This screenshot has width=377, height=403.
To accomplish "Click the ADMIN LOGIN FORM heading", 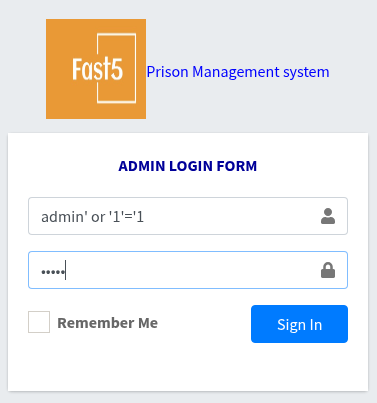I will 188,166.
